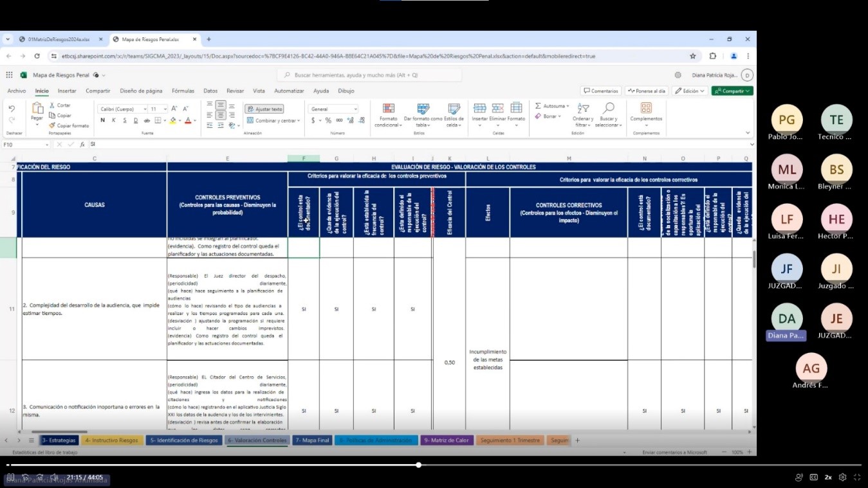Click the green Compartir button
This screenshot has width=868, height=488.
[732, 91]
